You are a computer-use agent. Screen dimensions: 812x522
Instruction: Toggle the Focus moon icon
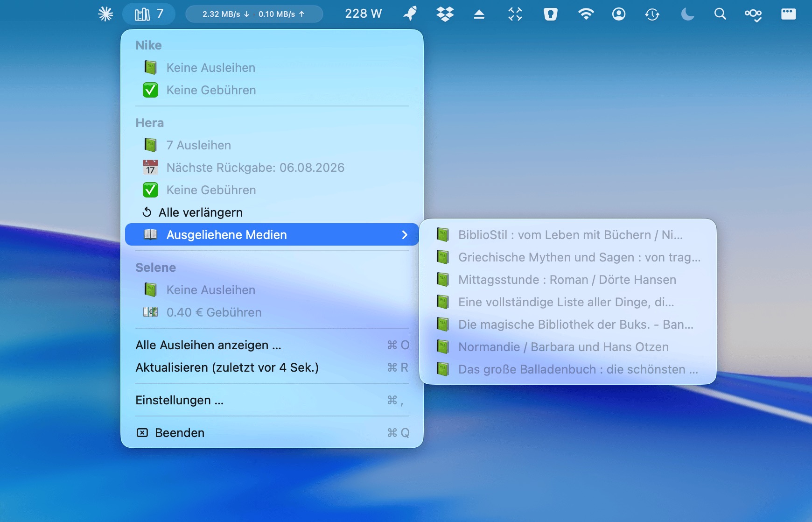point(687,14)
